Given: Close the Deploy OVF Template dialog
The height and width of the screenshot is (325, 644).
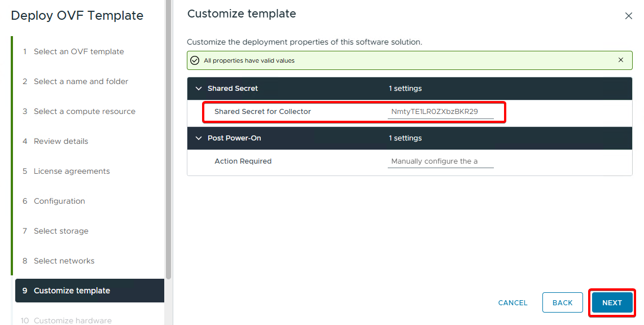Looking at the screenshot, I should (x=628, y=16).
